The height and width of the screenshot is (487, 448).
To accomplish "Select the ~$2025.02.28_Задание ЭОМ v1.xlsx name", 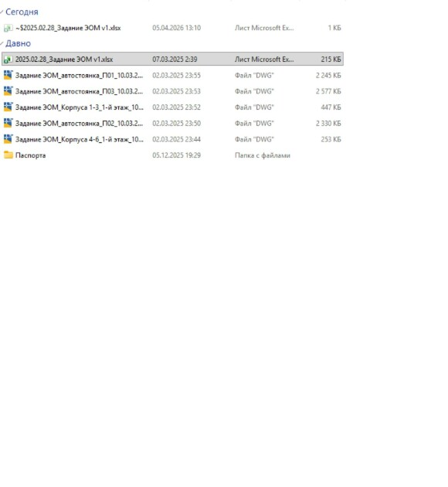I will [68, 28].
